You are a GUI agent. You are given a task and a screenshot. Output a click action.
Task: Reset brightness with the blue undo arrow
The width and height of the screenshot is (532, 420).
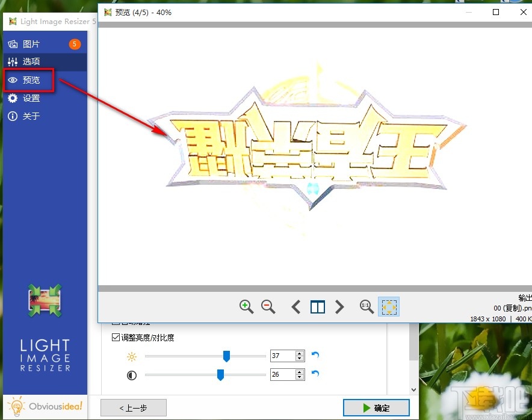coord(315,355)
